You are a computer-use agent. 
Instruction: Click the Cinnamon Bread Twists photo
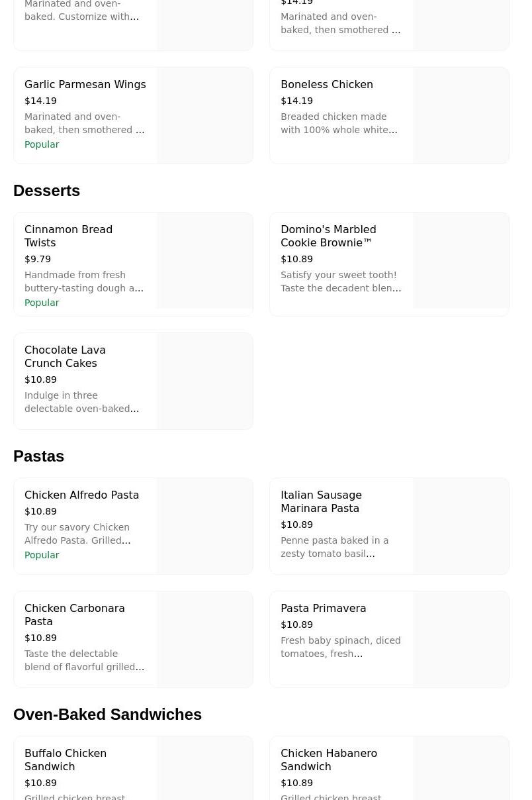[x=205, y=261]
